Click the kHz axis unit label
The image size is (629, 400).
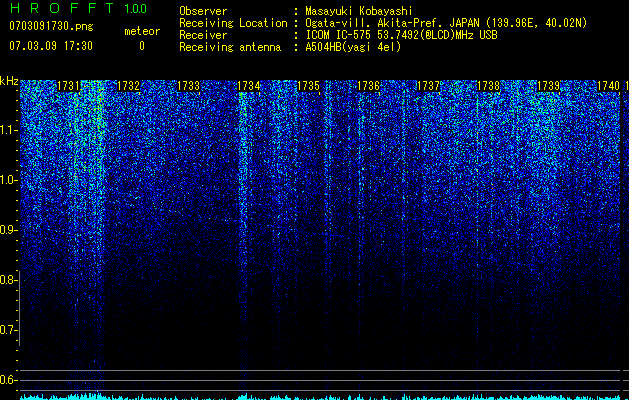[x=9, y=81]
